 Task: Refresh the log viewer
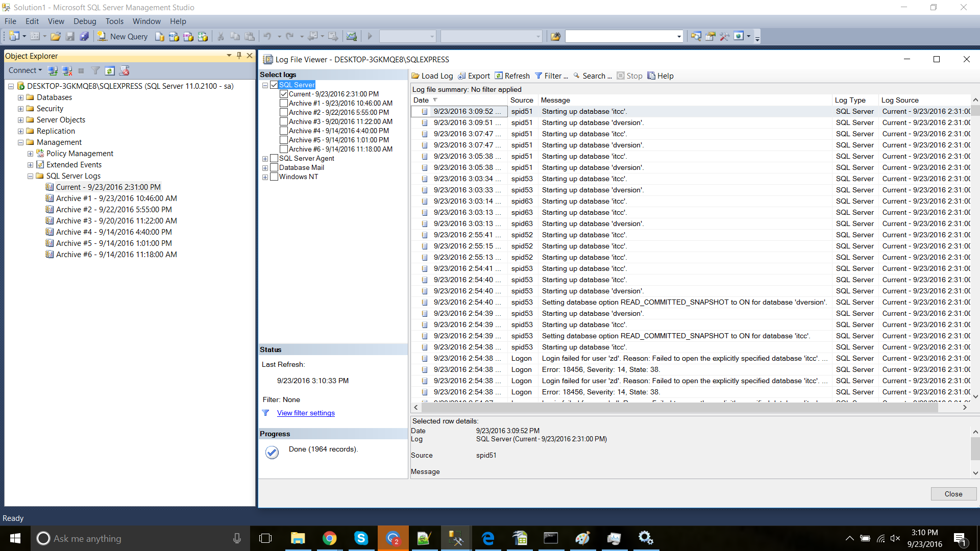click(x=512, y=76)
